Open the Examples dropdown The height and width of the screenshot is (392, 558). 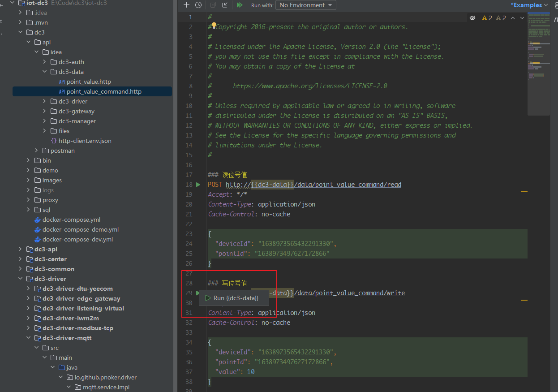529,5
